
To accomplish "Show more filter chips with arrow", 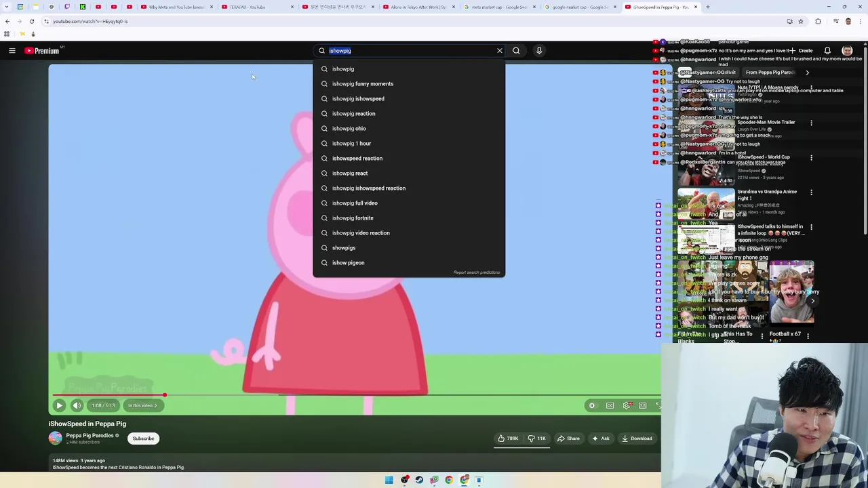I will tap(807, 73).
